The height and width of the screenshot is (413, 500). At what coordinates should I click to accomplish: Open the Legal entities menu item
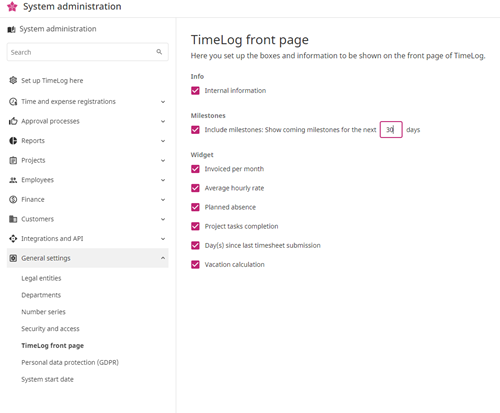pos(41,278)
